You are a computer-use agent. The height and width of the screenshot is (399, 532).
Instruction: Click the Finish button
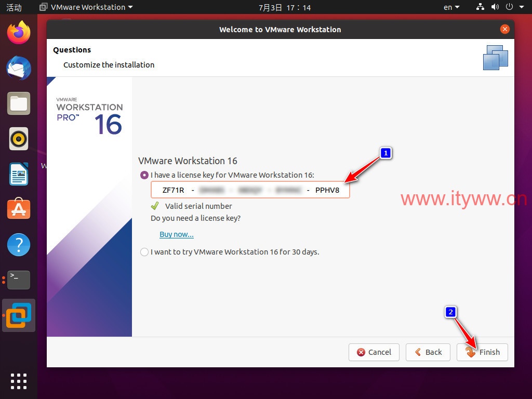pos(482,352)
